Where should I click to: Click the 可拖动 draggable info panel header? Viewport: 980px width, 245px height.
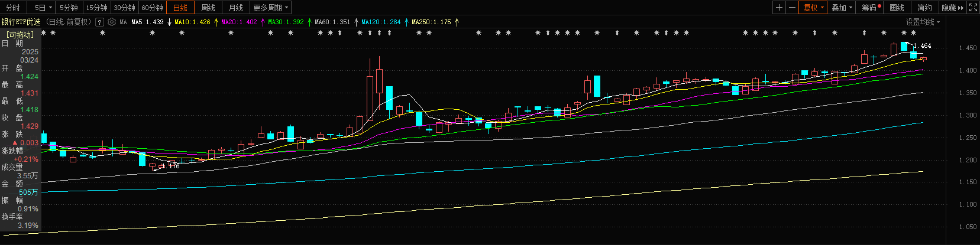(x=20, y=35)
